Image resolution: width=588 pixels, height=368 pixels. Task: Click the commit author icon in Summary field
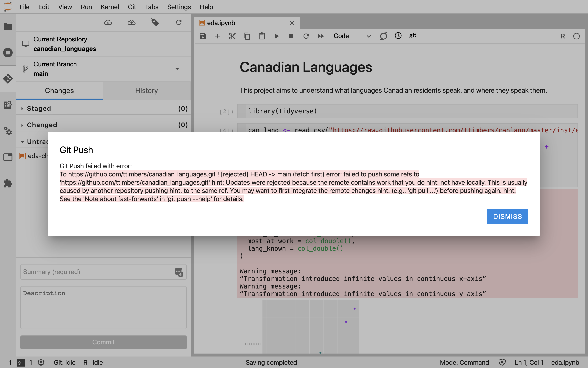[x=179, y=272]
